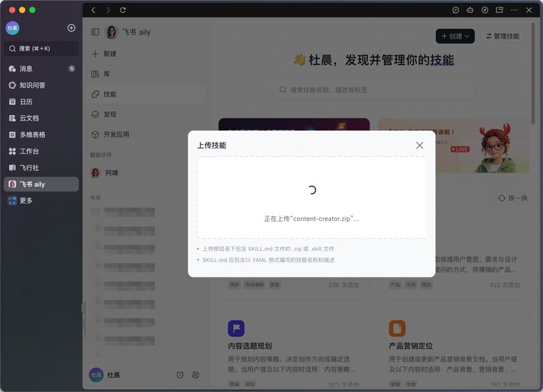Open the 产品营销定位 skill card
The image size is (543, 392).
454,350
